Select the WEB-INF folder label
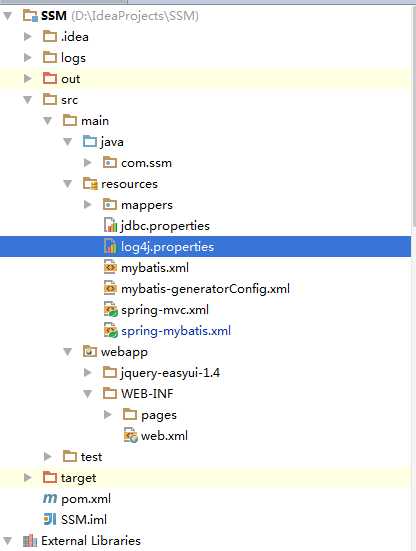Screen dimensions: 416x551 coord(147,394)
